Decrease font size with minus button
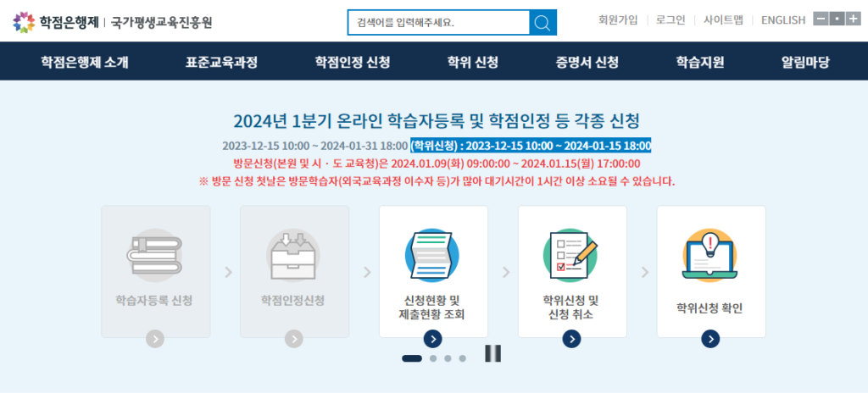 (x=820, y=19)
